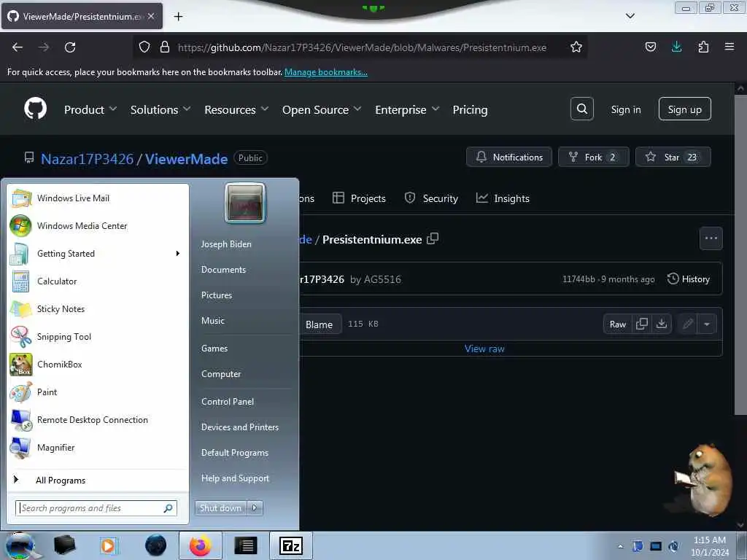Show the tracking protection shield info
This screenshot has width=747, height=560.
pyautogui.click(x=144, y=47)
